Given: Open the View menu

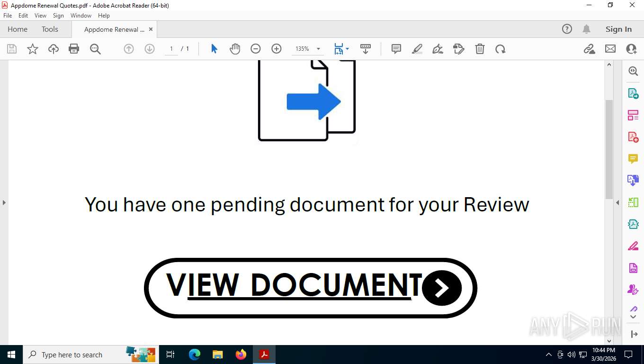Looking at the screenshot, I should coord(41,16).
